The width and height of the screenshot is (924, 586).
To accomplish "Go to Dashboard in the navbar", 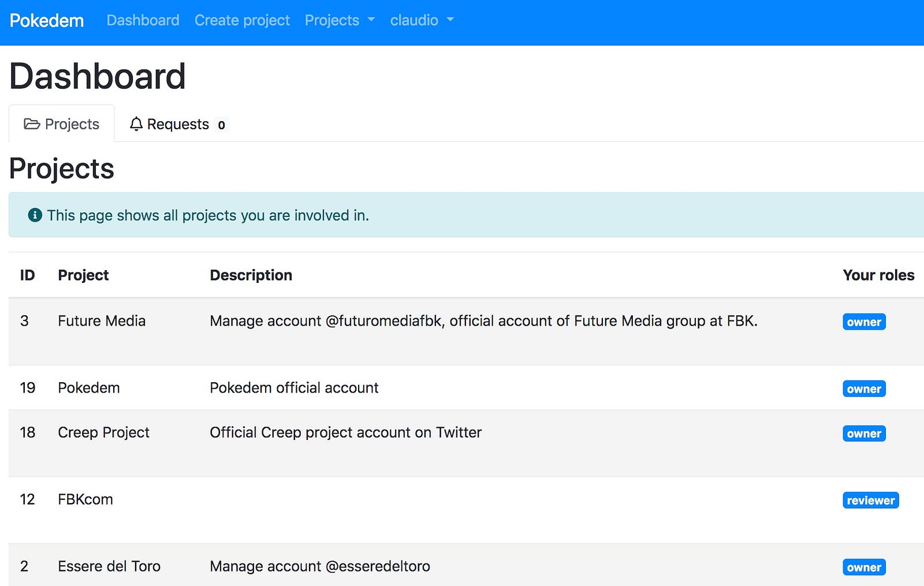I will point(143,20).
